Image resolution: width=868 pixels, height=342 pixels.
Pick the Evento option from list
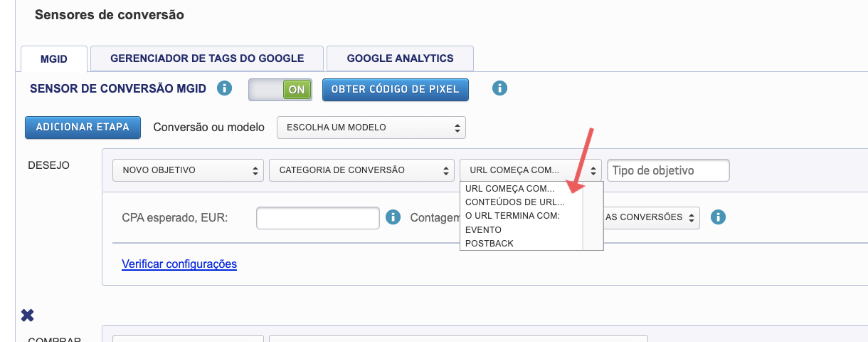(x=484, y=229)
